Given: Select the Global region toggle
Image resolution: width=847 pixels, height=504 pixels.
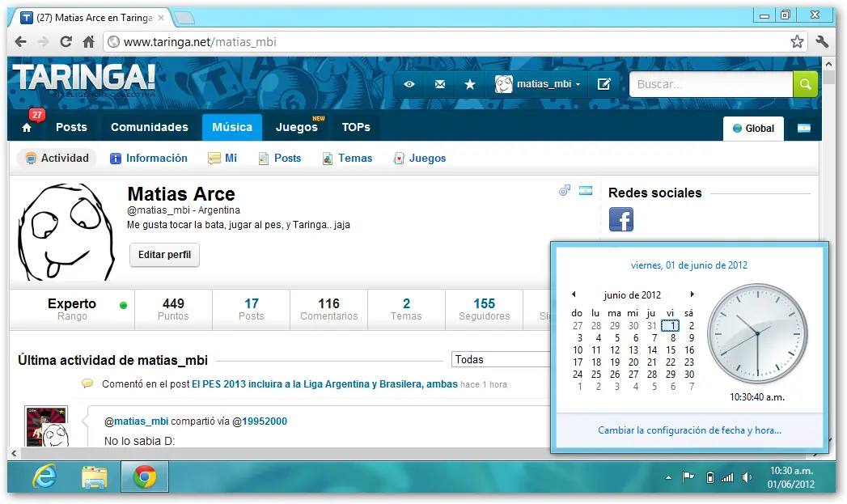Looking at the screenshot, I should [x=753, y=129].
